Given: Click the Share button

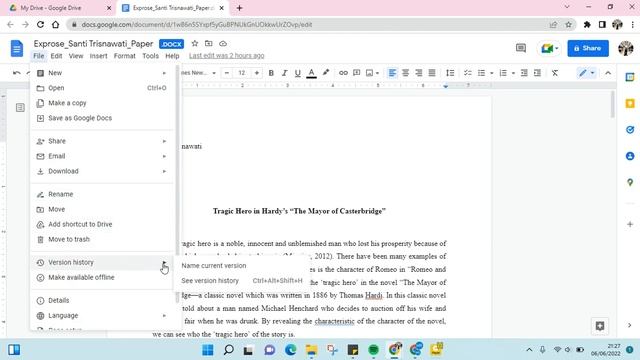Looking at the screenshot, I should 588,48.
